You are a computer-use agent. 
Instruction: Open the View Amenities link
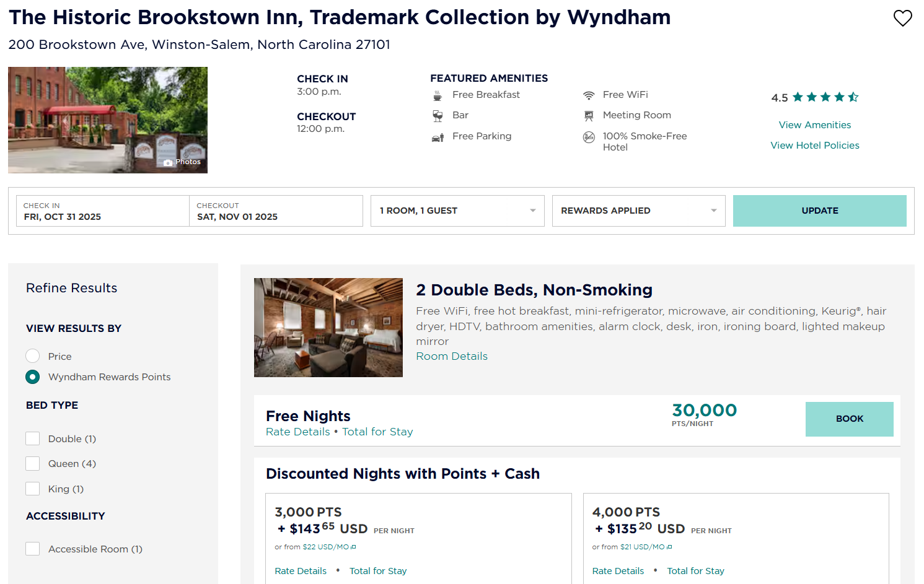814,125
